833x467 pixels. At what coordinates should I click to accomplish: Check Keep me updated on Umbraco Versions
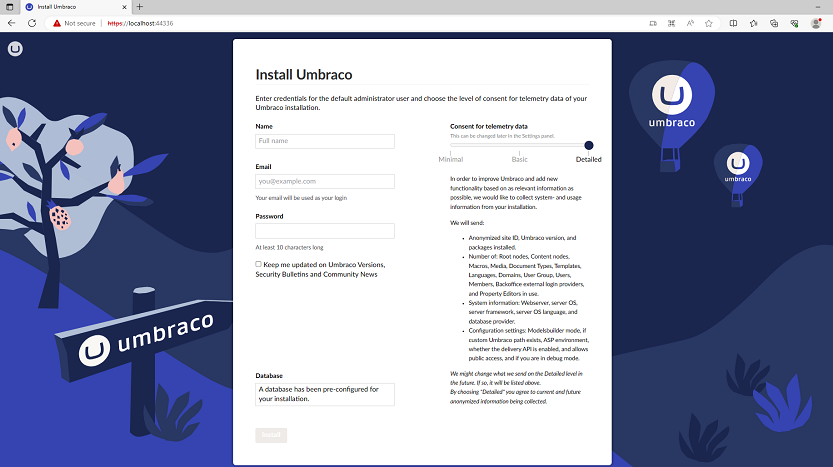point(258,264)
